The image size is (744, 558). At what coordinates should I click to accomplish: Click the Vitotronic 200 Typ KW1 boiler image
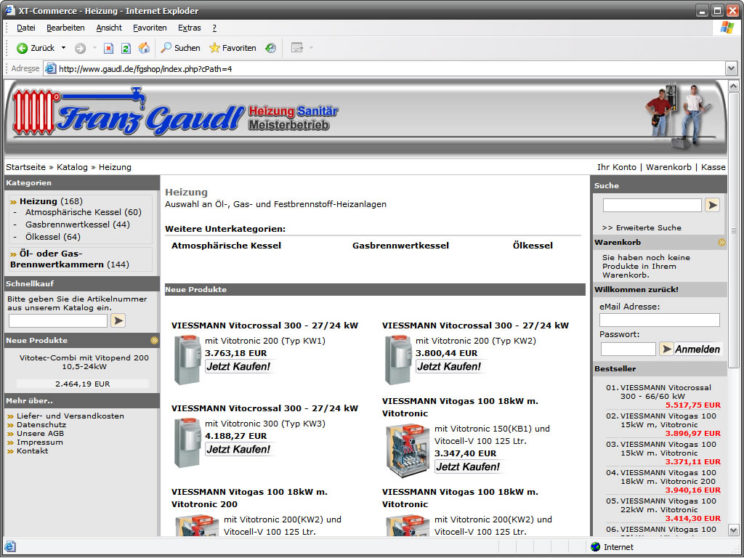pyautogui.click(x=187, y=360)
